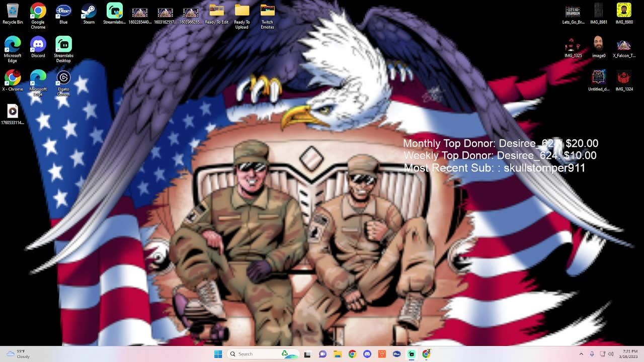Select the X_Falcon_T image file
The width and height of the screenshot is (644, 362).
tap(624, 47)
